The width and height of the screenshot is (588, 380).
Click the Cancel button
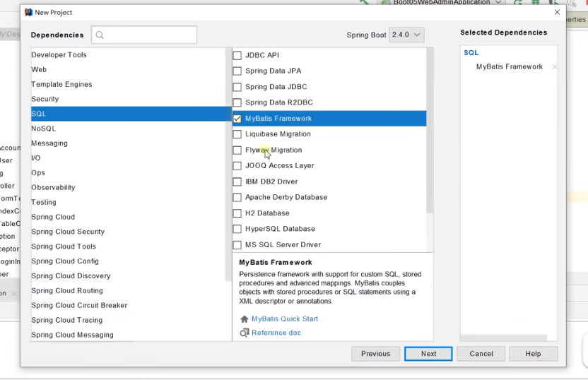click(x=481, y=354)
